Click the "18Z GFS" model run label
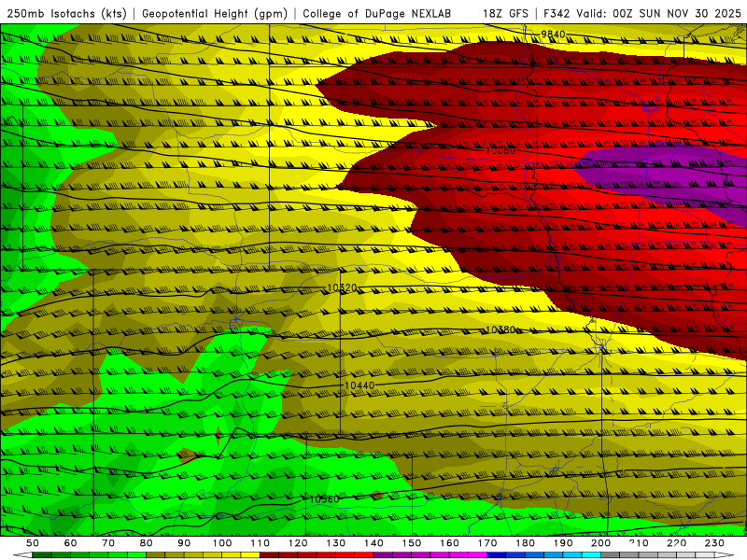Image resolution: width=747 pixels, height=560 pixels. [505, 14]
